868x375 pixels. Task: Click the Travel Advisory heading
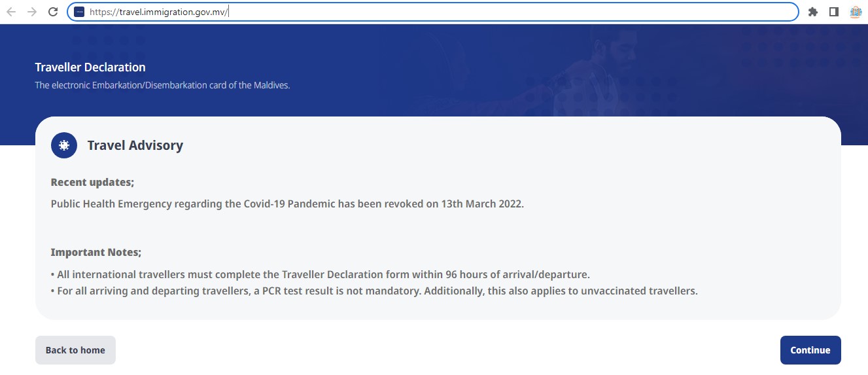click(135, 145)
